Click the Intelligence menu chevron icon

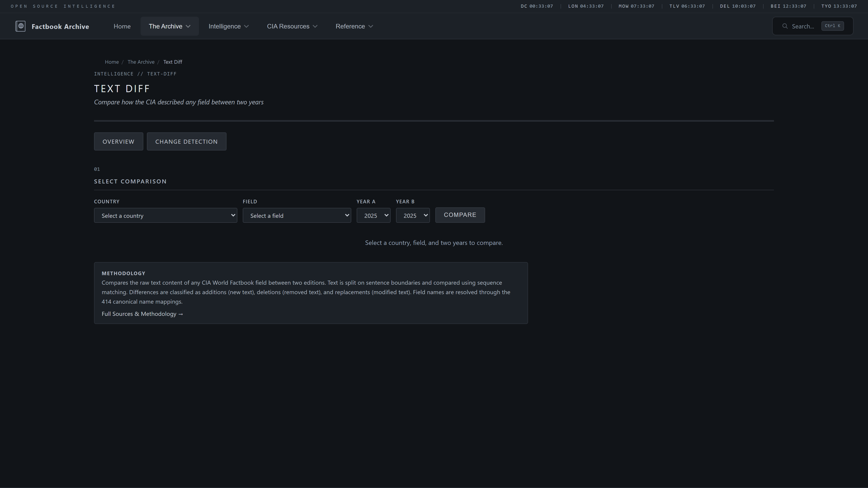(x=246, y=26)
